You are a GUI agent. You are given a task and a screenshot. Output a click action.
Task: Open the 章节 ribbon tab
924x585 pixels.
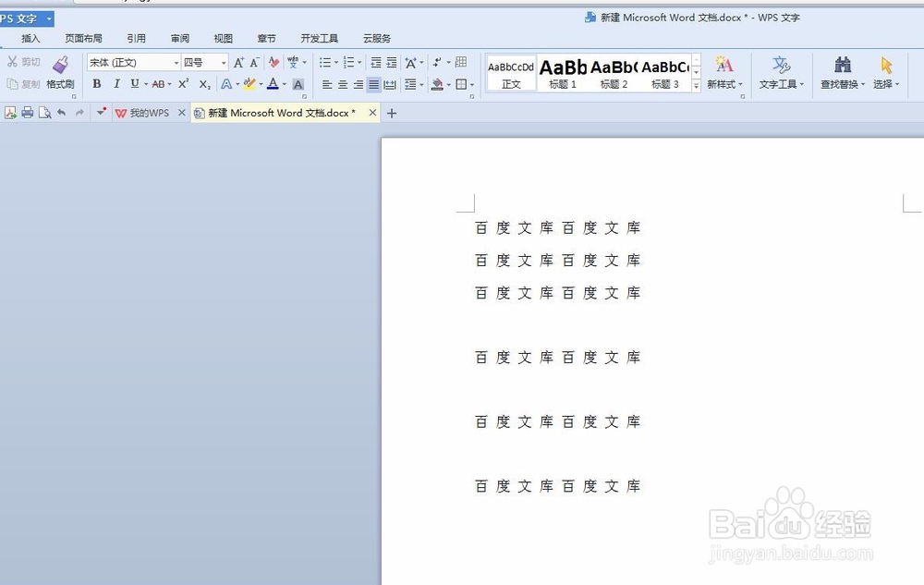click(266, 38)
